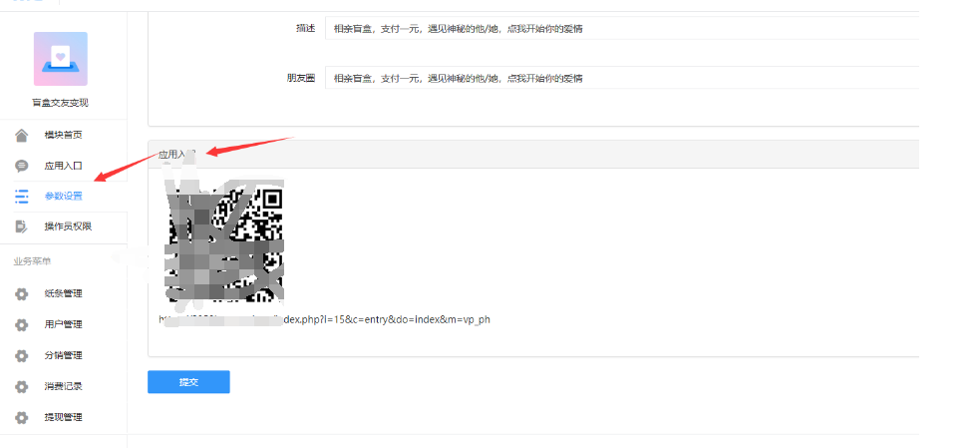Open 消费记录 menu entry
980x448 pixels.
(63, 387)
